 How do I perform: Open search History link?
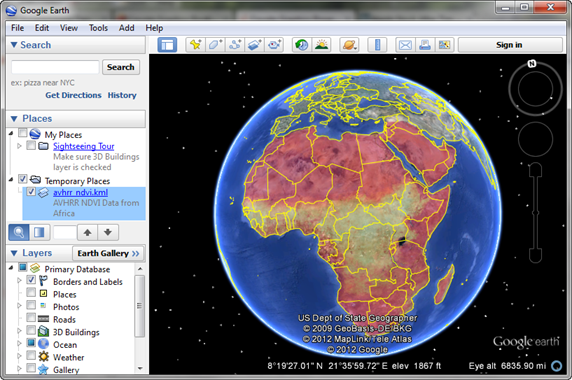(x=122, y=95)
